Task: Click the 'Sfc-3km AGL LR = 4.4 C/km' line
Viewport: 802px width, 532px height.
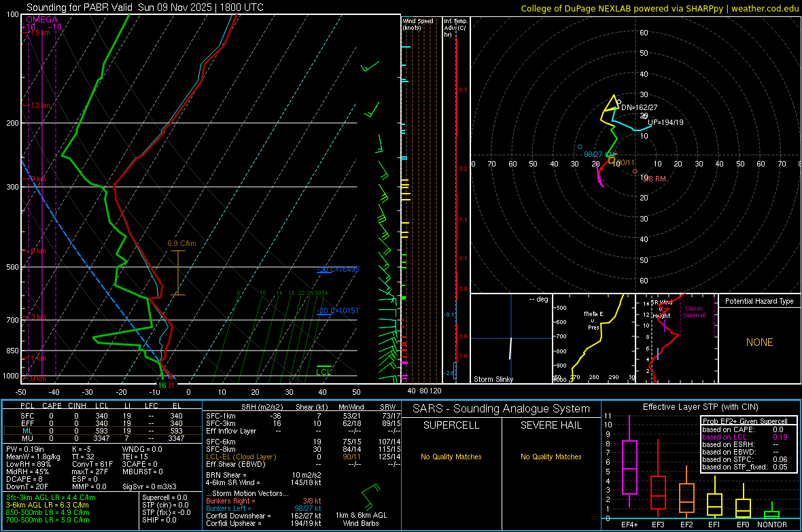Action: 51,497
